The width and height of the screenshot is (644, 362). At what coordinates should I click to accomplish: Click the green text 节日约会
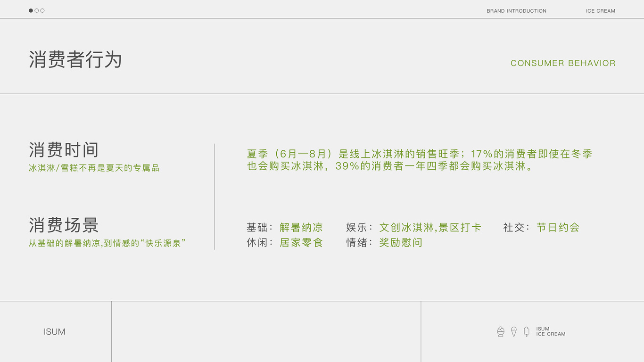[558, 228]
